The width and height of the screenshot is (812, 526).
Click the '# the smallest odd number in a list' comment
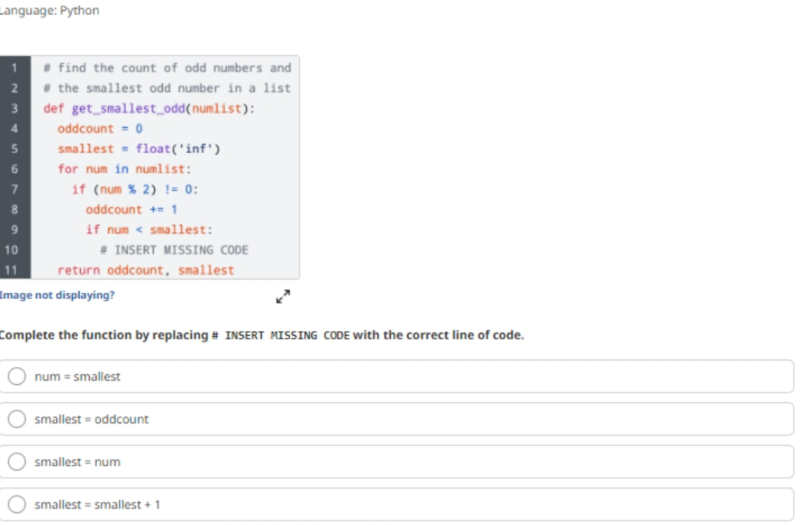coord(167,88)
